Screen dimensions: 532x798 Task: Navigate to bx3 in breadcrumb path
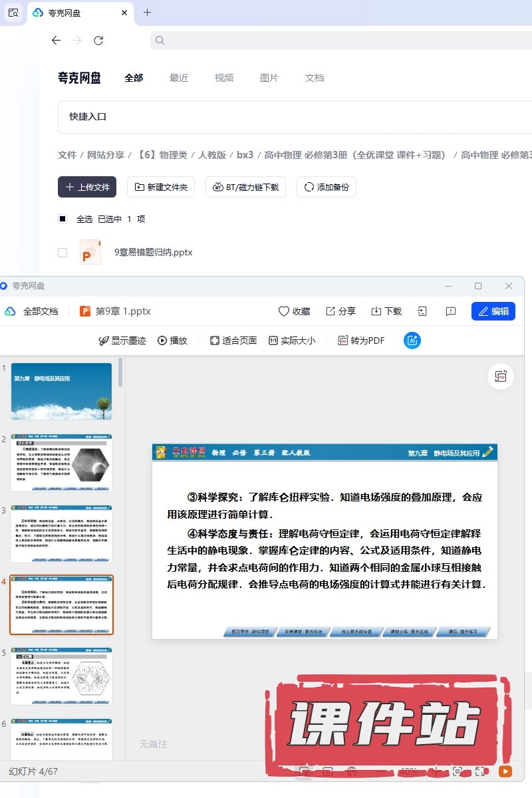click(245, 155)
